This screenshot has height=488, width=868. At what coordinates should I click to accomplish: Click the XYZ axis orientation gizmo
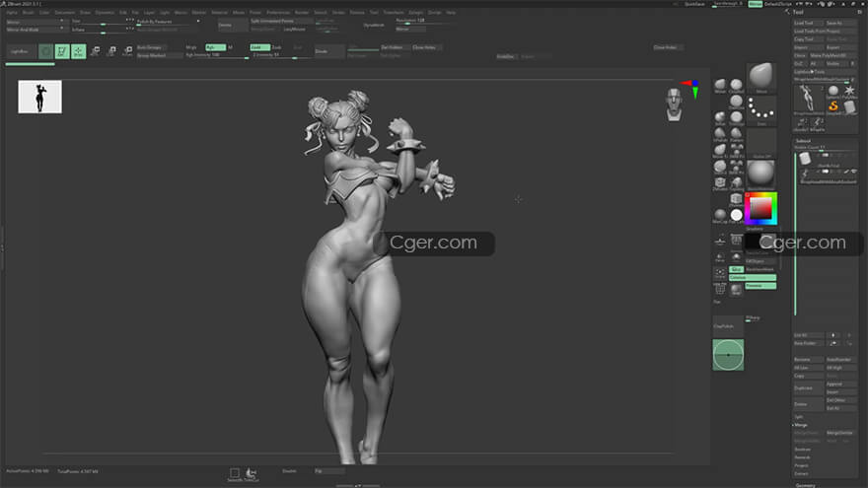click(x=691, y=89)
